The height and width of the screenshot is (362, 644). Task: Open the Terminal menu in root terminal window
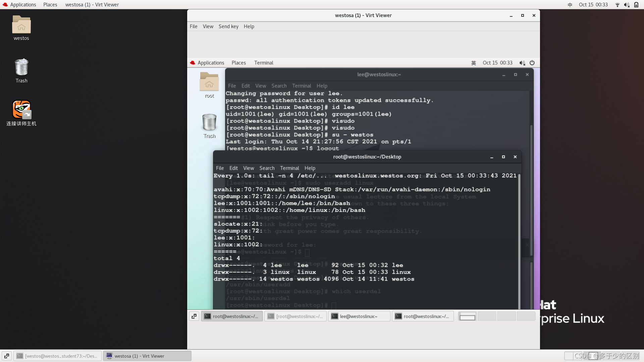click(x=289, y=168)
